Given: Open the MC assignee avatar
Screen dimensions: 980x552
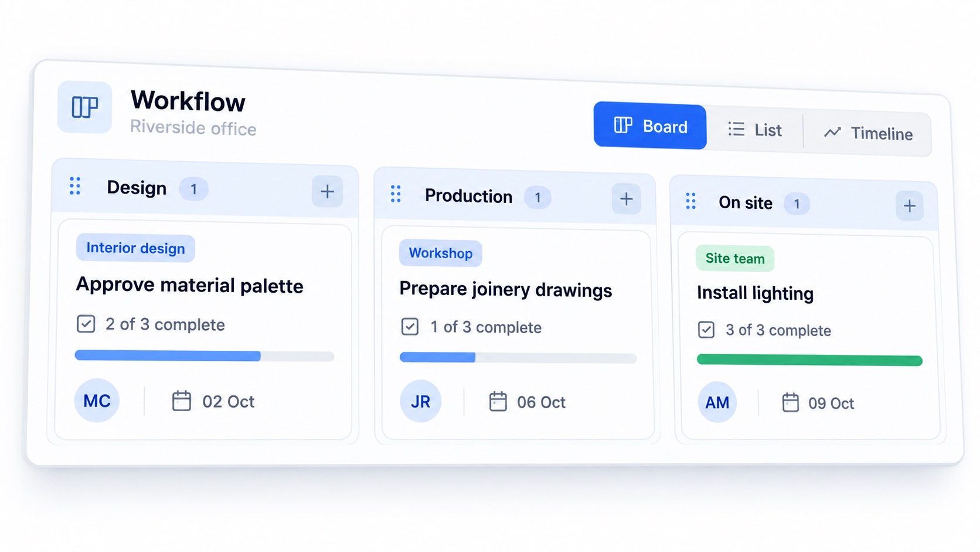Looking at the screenshot, I should [97, 401].
